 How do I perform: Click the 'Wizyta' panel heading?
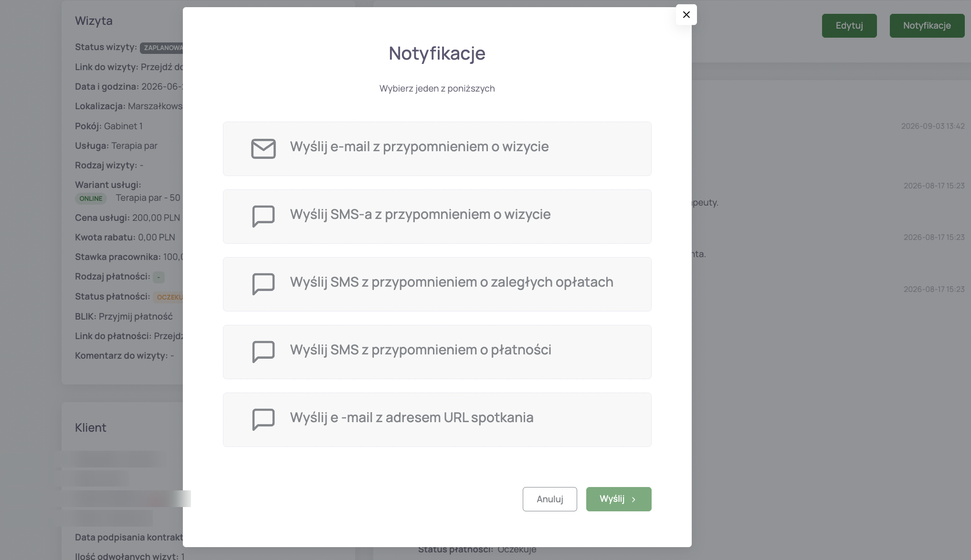coord(94,21)
